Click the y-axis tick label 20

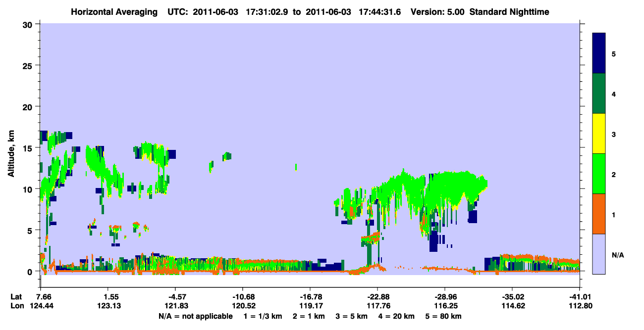pos(29,106)
